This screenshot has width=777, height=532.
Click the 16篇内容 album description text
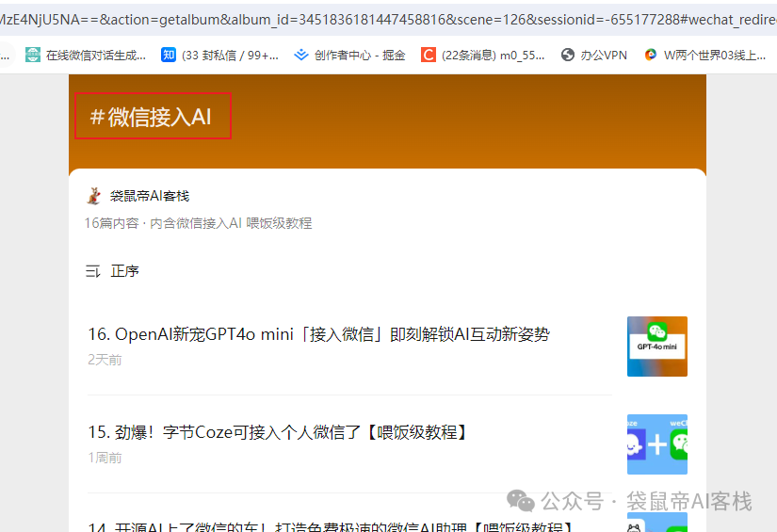click(x=198, y=223)
